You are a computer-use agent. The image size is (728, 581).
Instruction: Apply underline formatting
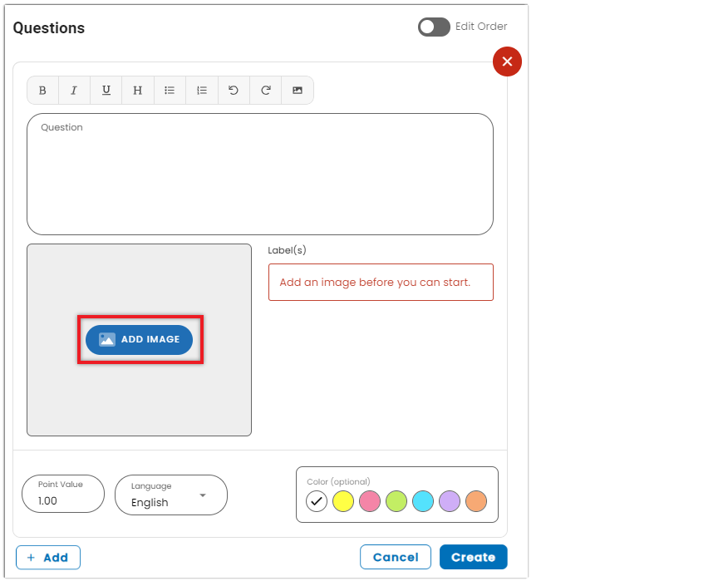(106, 91)
